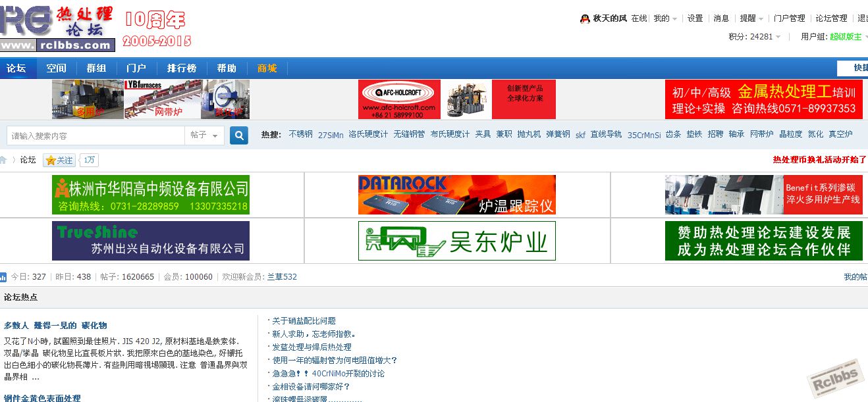Open the hot topic 多数人 難得一見的 碳化物
This screenshot has height=402, width=868.
(55, 326)
